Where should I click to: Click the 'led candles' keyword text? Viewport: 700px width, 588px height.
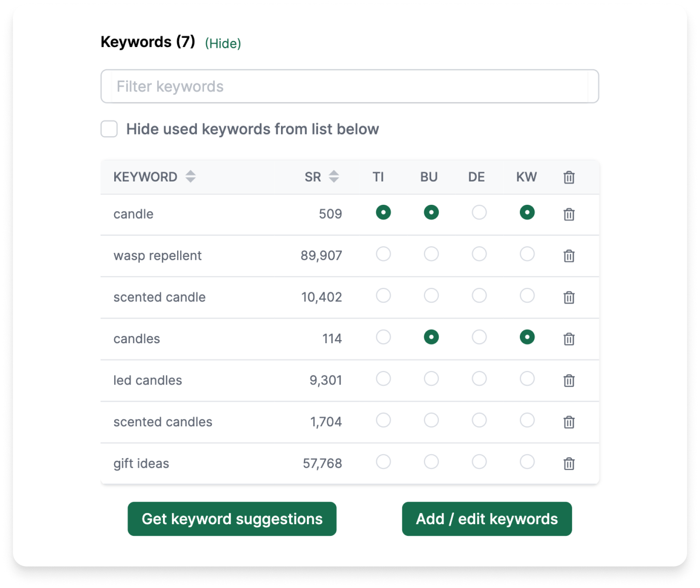[147, 380]
